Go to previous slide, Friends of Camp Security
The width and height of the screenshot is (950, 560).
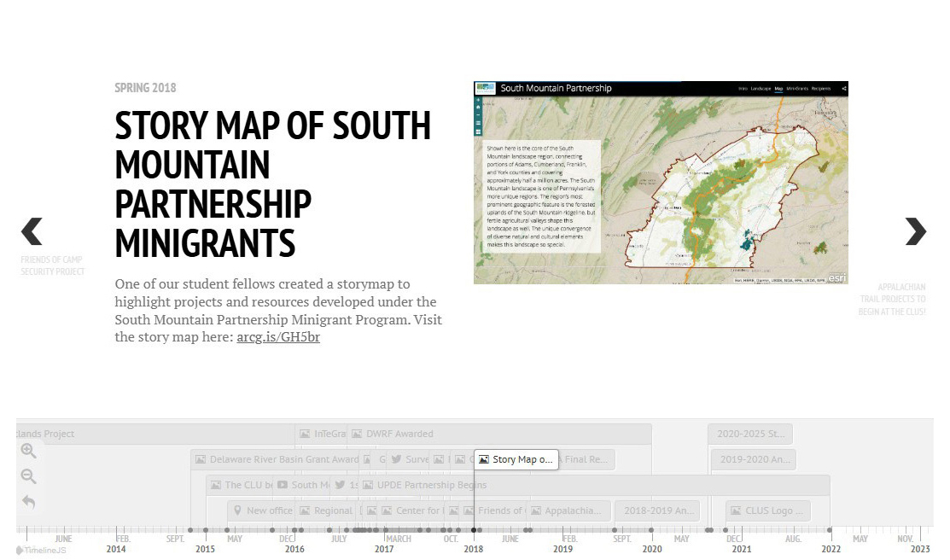pos(32,232)
